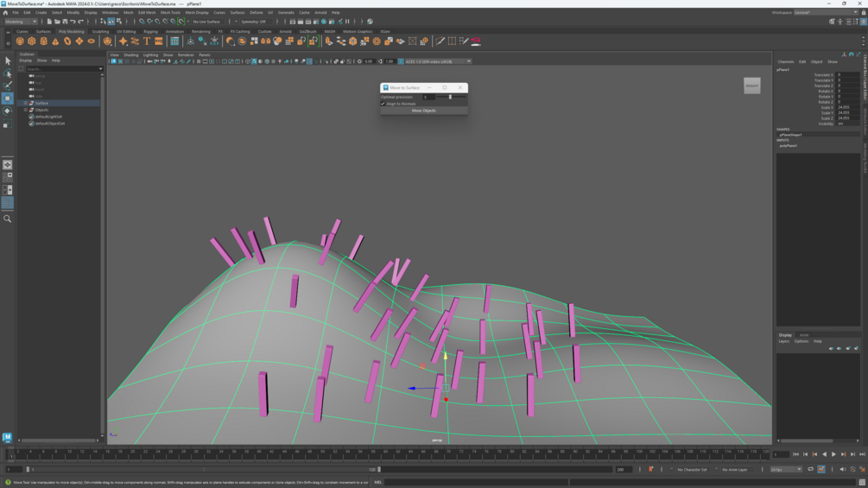Click Layers menu in layer editor
Viewport: 868px width, 488px height.
pyautogui.click(x=783, y=341)
